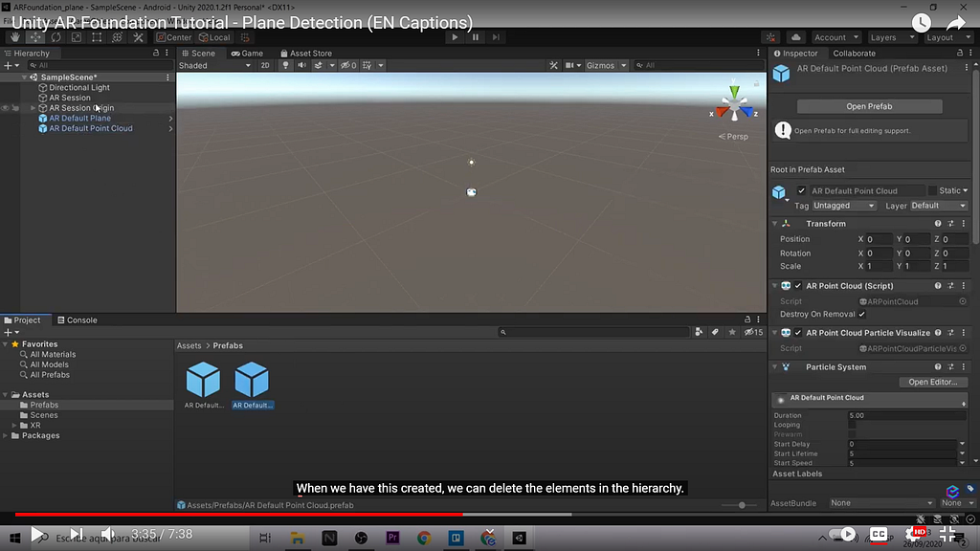Toggle the Particle System Looping checkbox

(852, 425)
